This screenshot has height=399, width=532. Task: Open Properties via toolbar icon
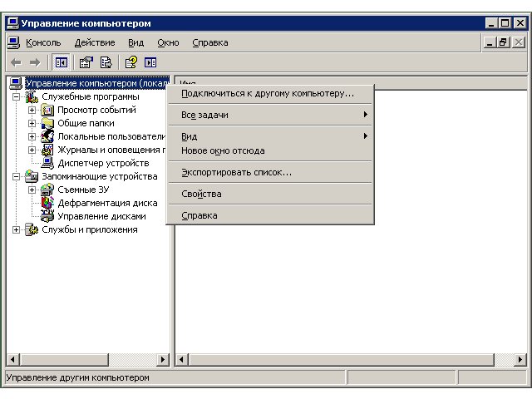point(86,62)
